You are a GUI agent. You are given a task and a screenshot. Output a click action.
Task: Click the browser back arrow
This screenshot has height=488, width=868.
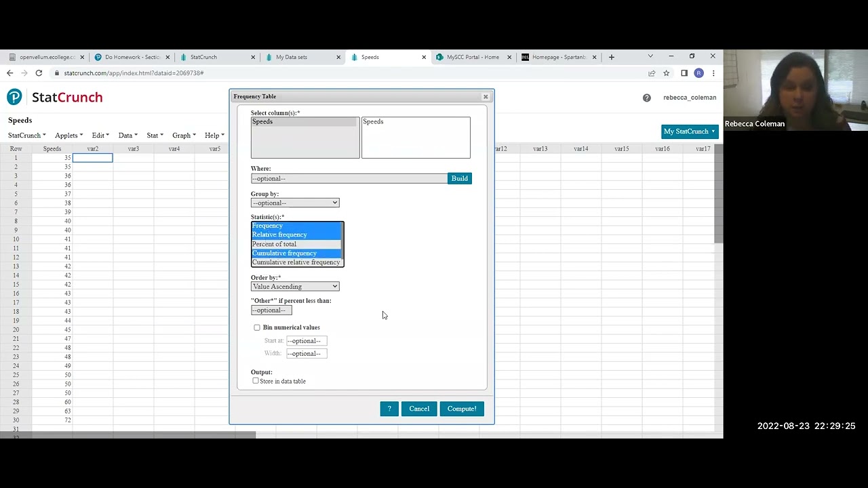tap(10, 73)
